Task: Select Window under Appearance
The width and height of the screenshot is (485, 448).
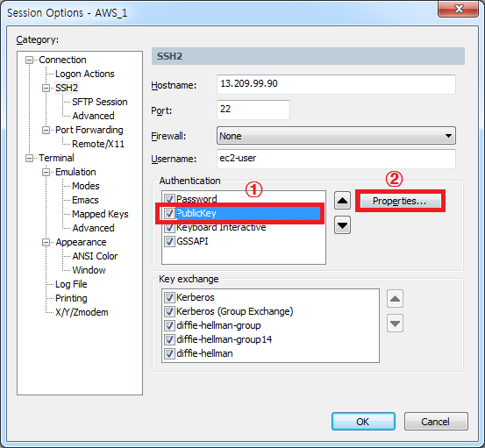Action: pos(89,270)
